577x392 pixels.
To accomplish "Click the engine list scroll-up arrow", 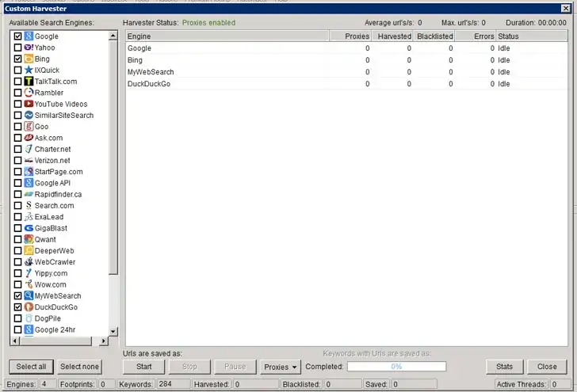I will (113, 36).
